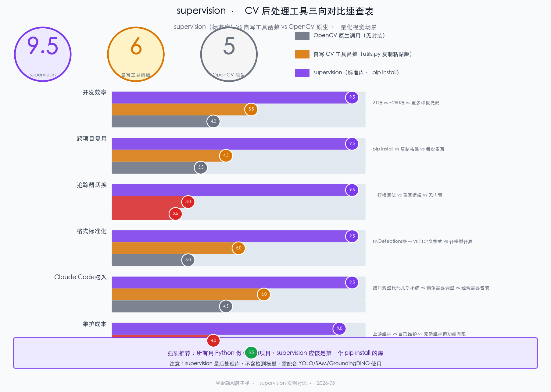Click the gray 3.5 marker in 跨项目复用 row
This screenshot has height=392, width=551.
[201, 168]
